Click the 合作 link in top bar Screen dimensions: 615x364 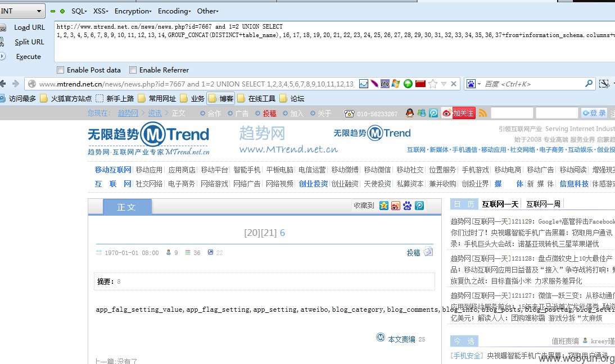tap(214, 113)
